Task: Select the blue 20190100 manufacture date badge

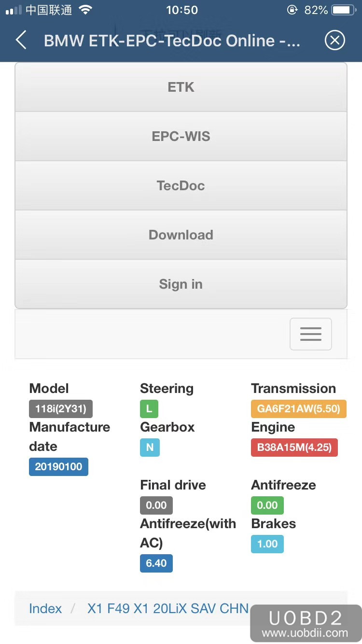Action: (58, 466)
